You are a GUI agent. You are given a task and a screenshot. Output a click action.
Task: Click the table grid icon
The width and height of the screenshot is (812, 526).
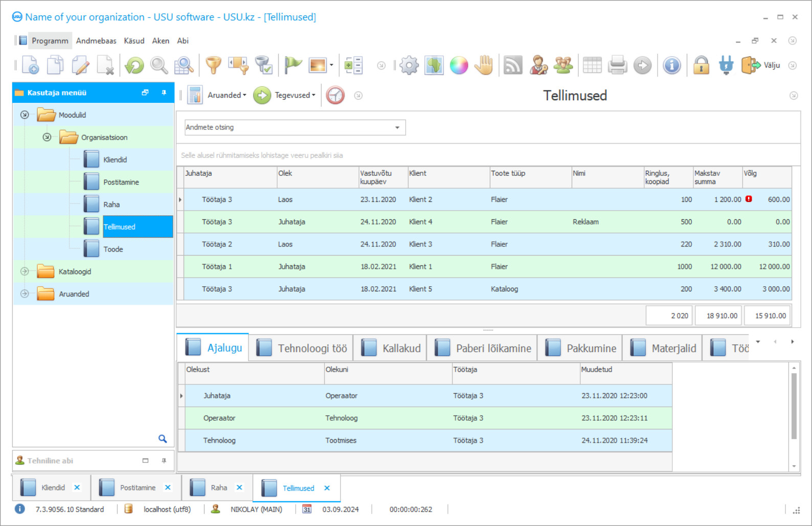(x=592, y=65)
